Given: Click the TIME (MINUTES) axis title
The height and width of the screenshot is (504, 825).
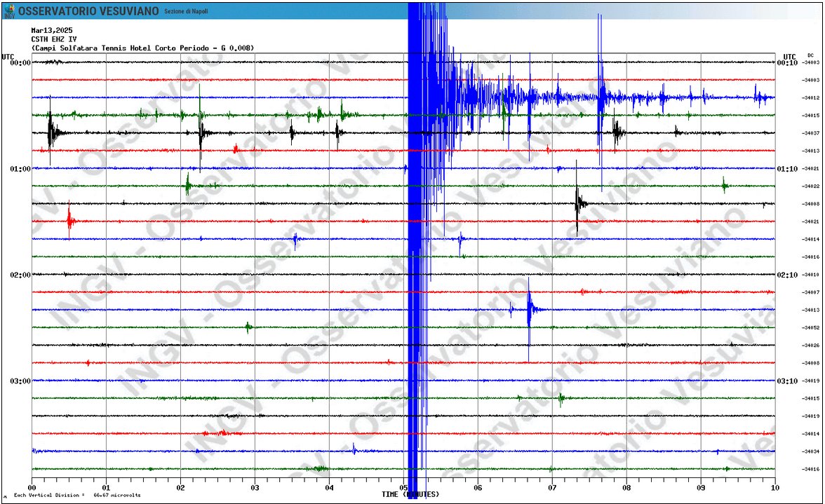Looking at the screenshot, I should point(410,495).
